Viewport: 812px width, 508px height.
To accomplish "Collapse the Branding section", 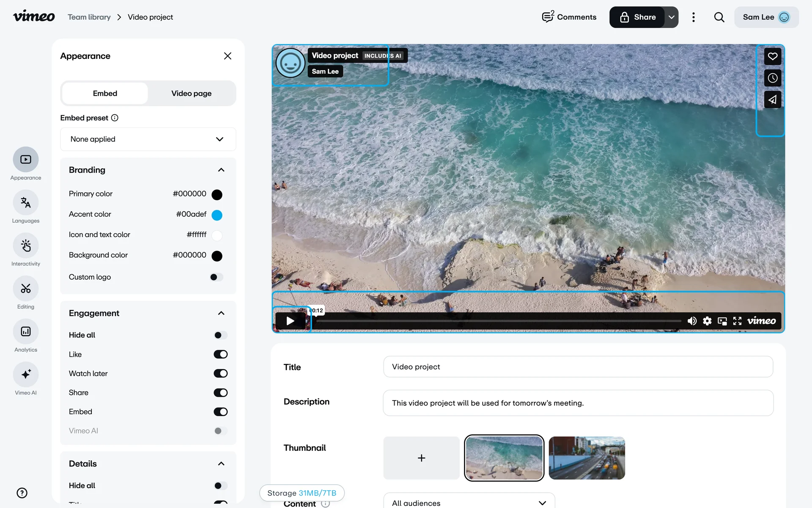I will click(x=221, y=170).
